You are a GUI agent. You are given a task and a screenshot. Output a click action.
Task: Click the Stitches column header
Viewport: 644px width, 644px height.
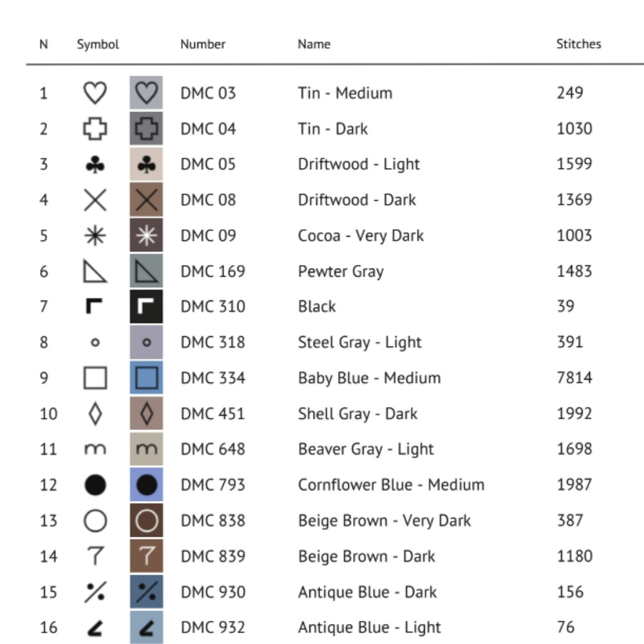point(578,44)
